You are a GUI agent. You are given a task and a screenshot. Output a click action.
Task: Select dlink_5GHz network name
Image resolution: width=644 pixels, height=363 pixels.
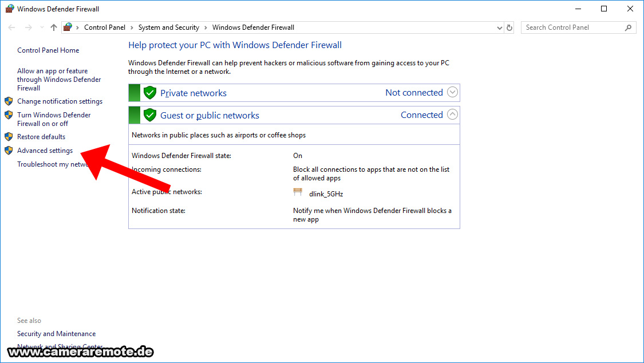click(x=326, y=194)
